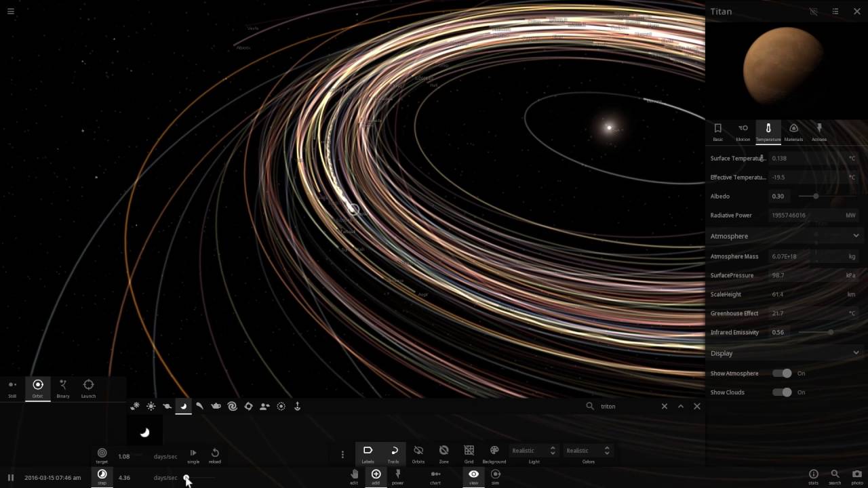Select the step time control icon

tap(102, 476)
